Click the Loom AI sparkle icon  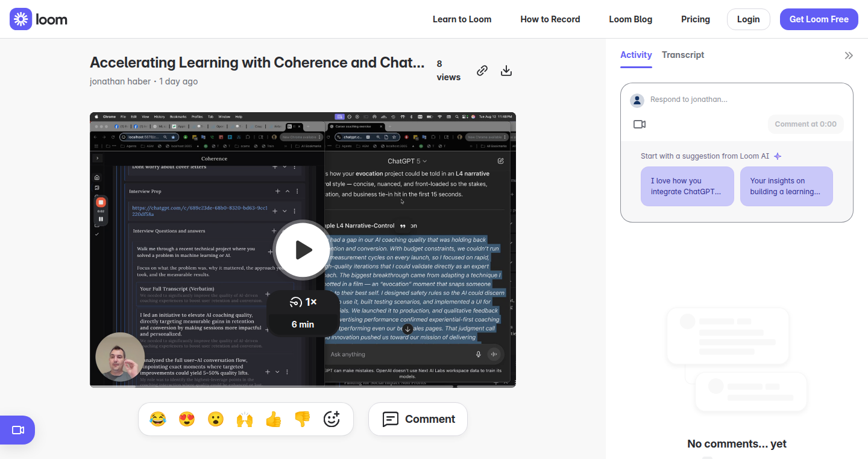pos(778,156)
